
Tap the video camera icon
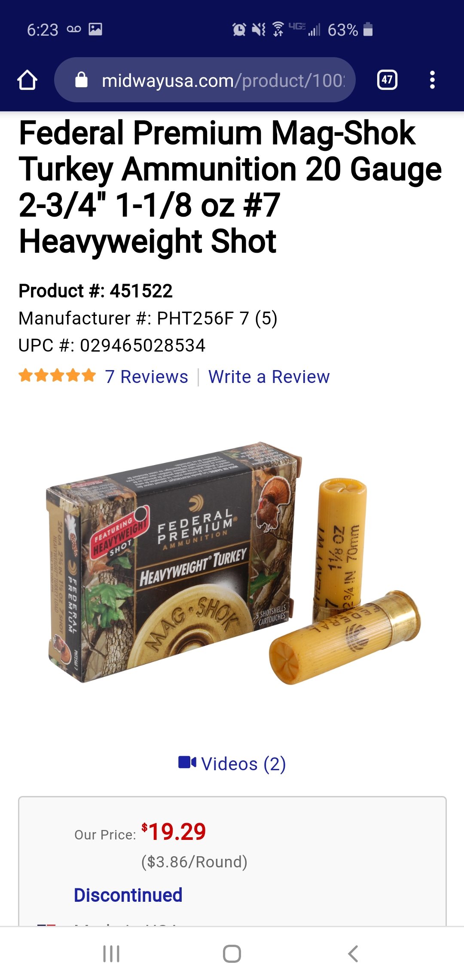coord(187,763)
